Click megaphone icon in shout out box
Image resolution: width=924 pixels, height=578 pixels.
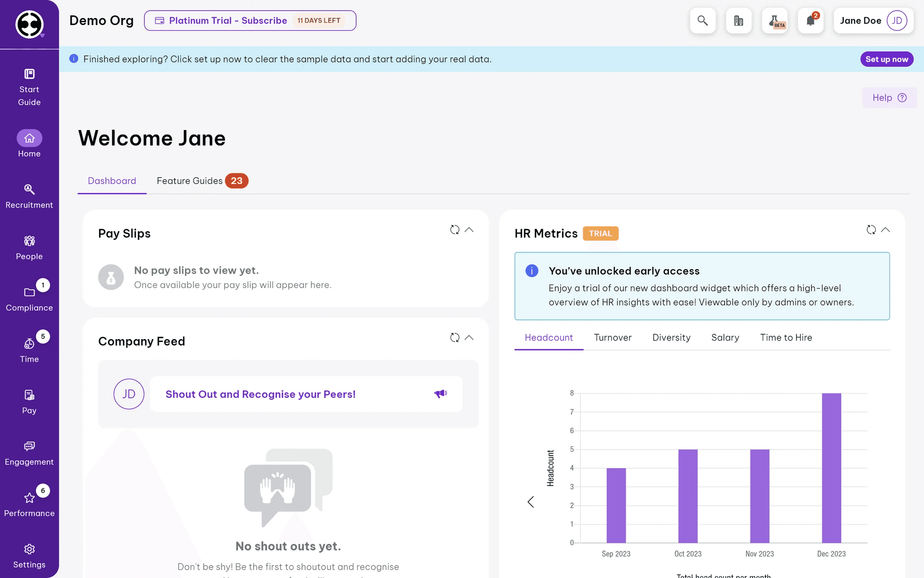coord(440,394)
